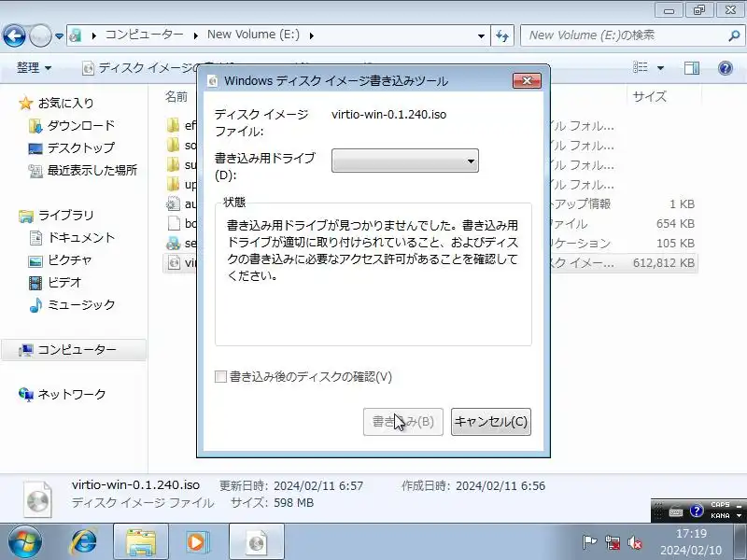
Task: Click the Explorer back navigation arrow
Action: click(14, 35)
